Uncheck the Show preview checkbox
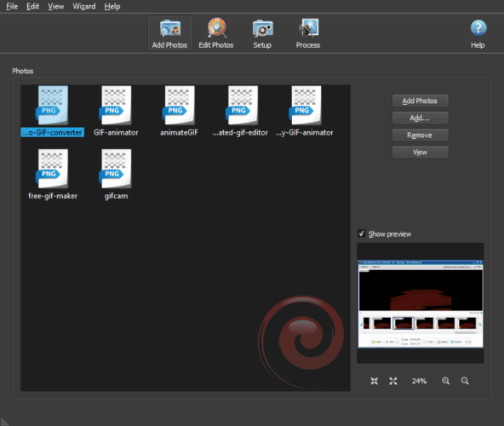The width and height of the screenshot is (504, 426). point(361,233)
